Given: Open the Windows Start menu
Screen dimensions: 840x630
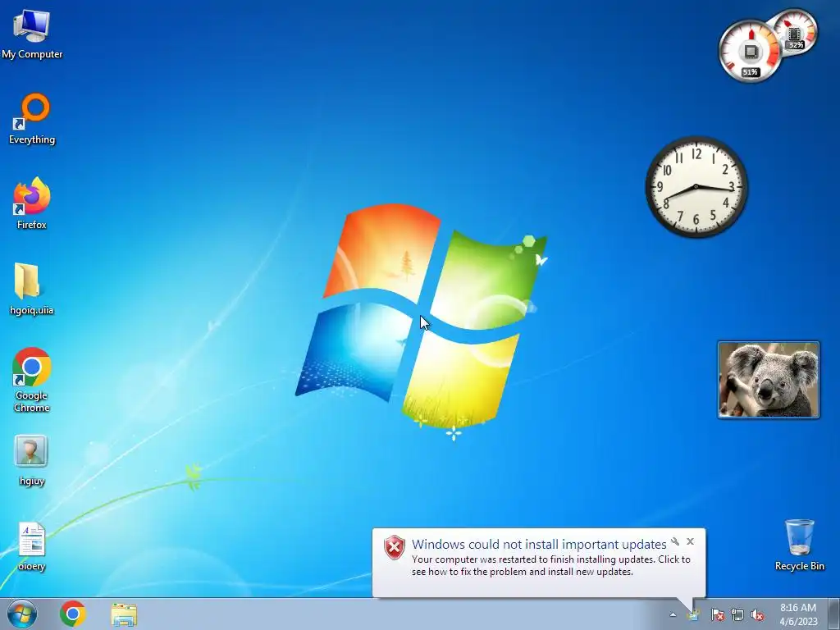Looking at the screenshot, I should pyautogui.click(x=22, y=614).
